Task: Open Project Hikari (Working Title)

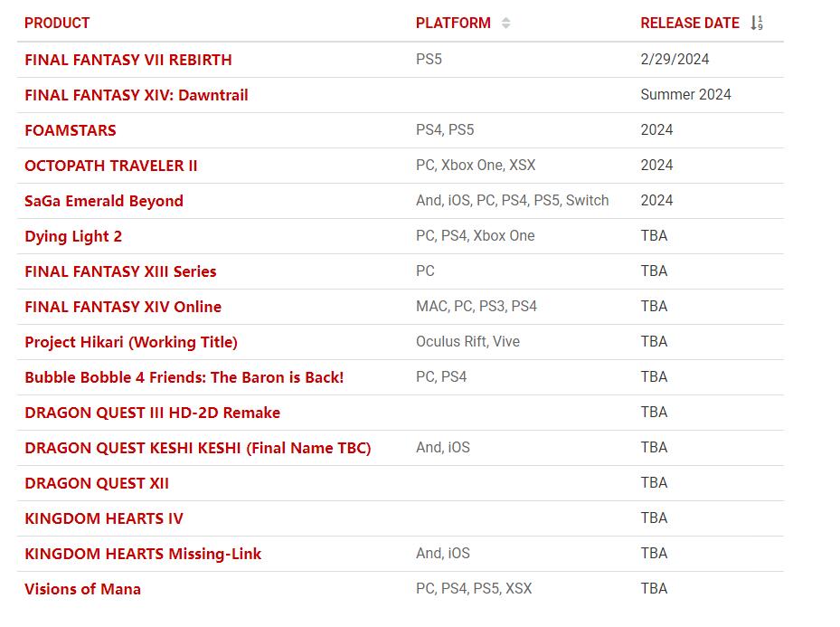Action: click(x=131, y=342)
